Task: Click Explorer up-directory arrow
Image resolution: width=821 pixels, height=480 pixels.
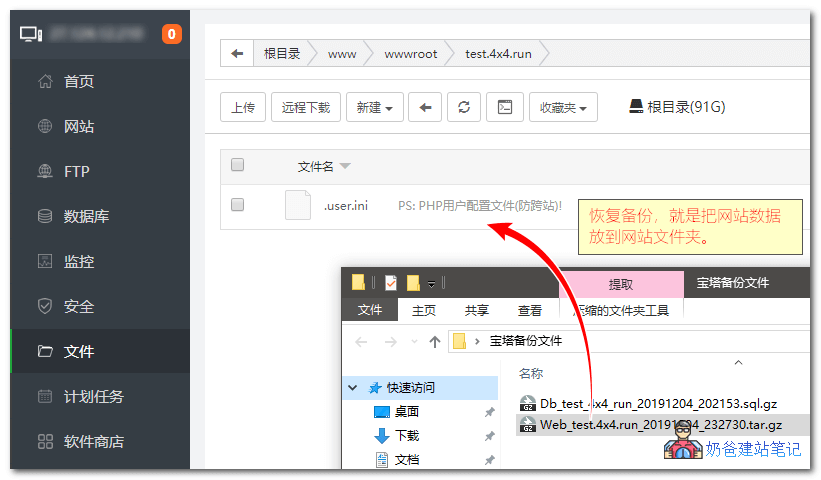Action: (x=435, y=341)
